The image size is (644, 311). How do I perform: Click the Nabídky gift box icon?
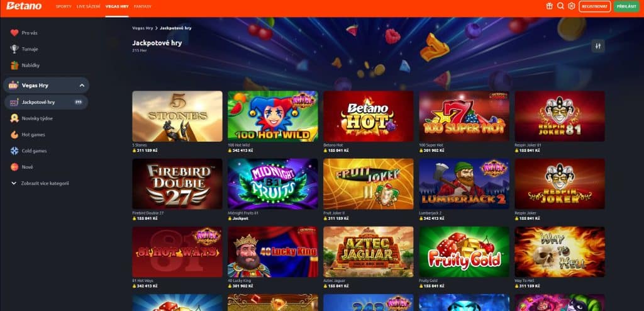click(x=14, y=65)
